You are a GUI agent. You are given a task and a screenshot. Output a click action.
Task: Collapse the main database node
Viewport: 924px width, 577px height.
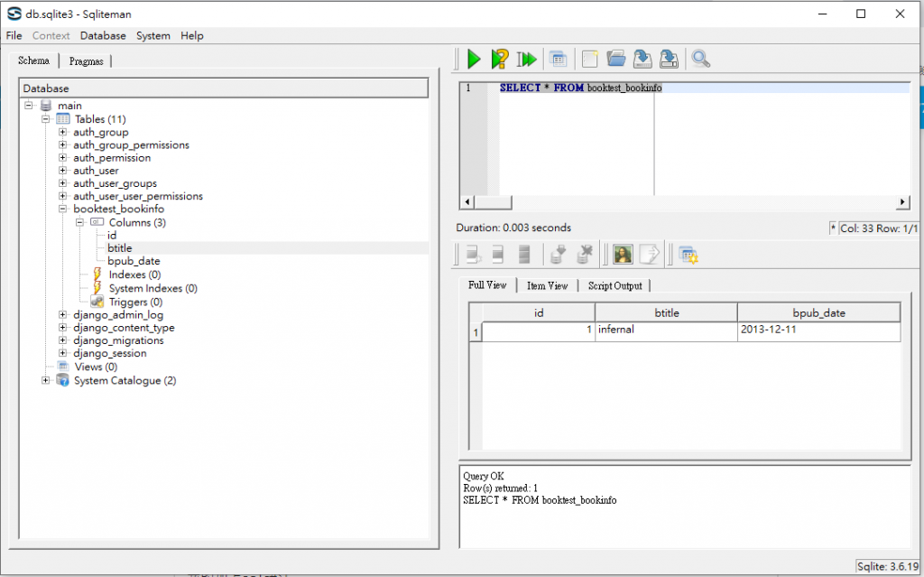(28, 106)
